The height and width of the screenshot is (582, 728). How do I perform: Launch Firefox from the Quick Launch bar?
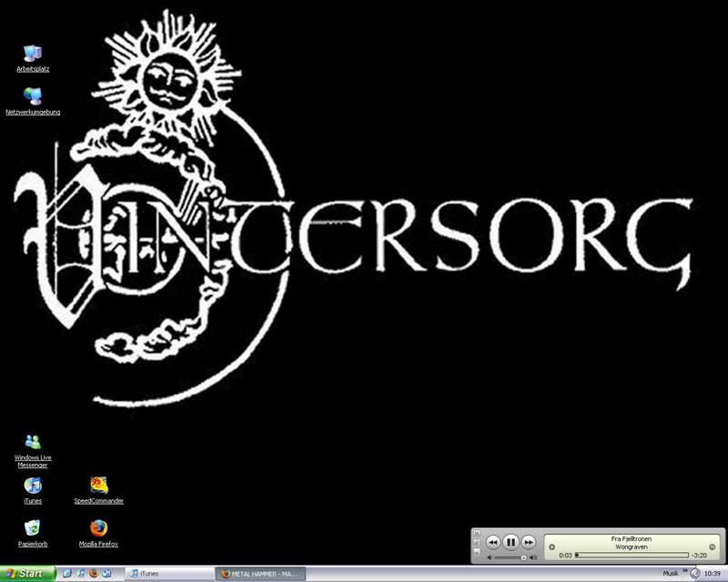pyautogui.click(x=94, y=574)
